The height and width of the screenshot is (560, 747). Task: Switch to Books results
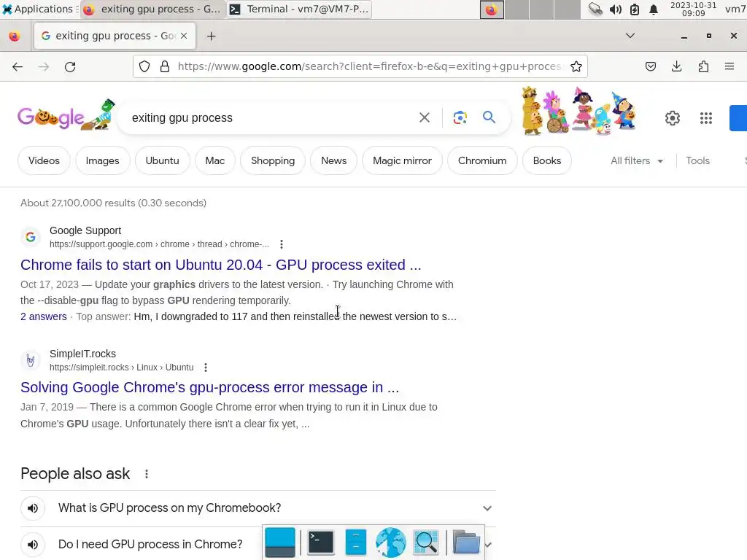click(x=547, y=161)
